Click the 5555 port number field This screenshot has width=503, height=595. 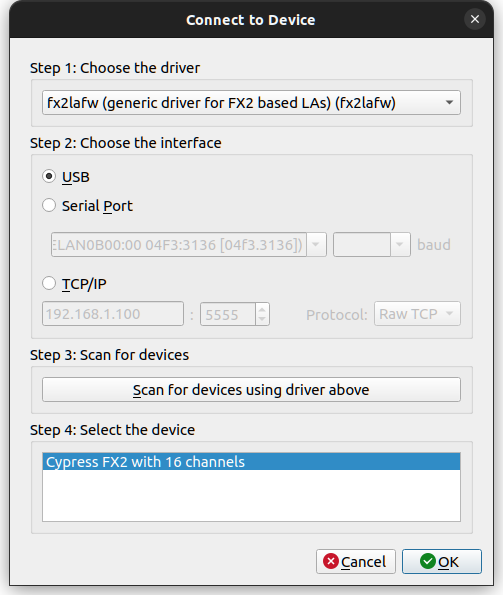pyautogui.click(x=228, y=314)
